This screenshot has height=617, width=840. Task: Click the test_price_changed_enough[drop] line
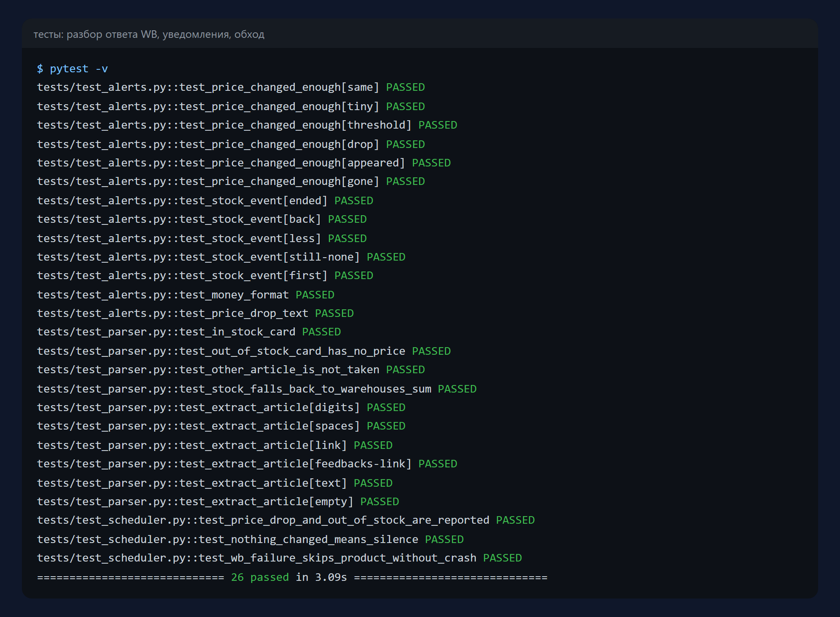[x=231, y=144]
